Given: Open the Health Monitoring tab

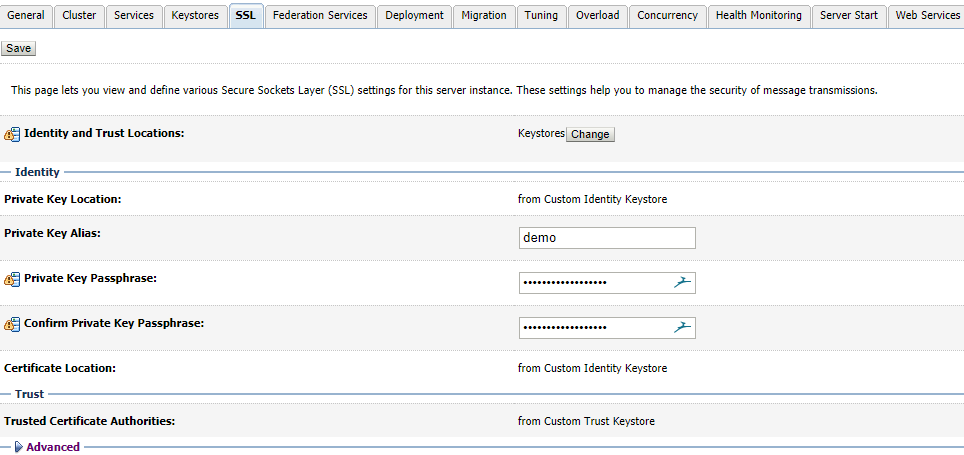Looking at the screenshot, I should pyautogui.click(x=758, y=16).
